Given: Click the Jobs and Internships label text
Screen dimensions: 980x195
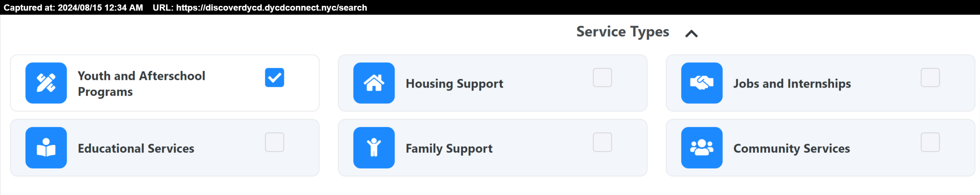Looking at the screenshot, I should pyautogui.click(x=792, y=84).
